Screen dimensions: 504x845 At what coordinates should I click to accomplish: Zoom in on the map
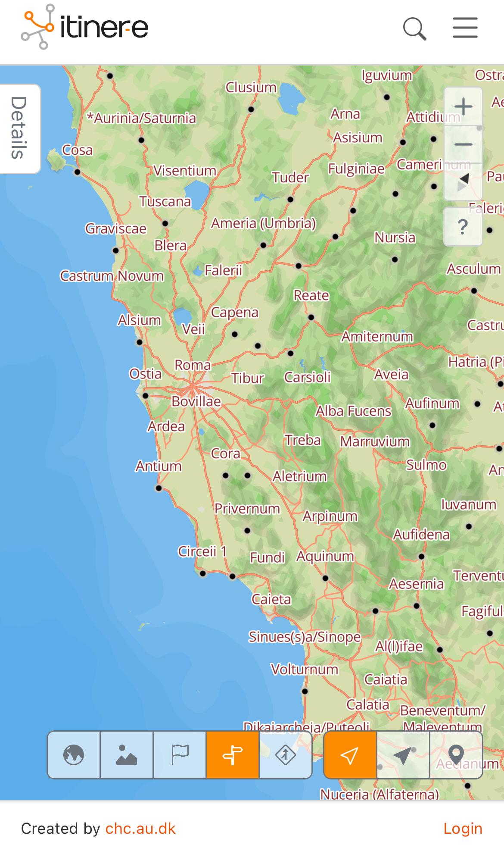coord(463,106)
